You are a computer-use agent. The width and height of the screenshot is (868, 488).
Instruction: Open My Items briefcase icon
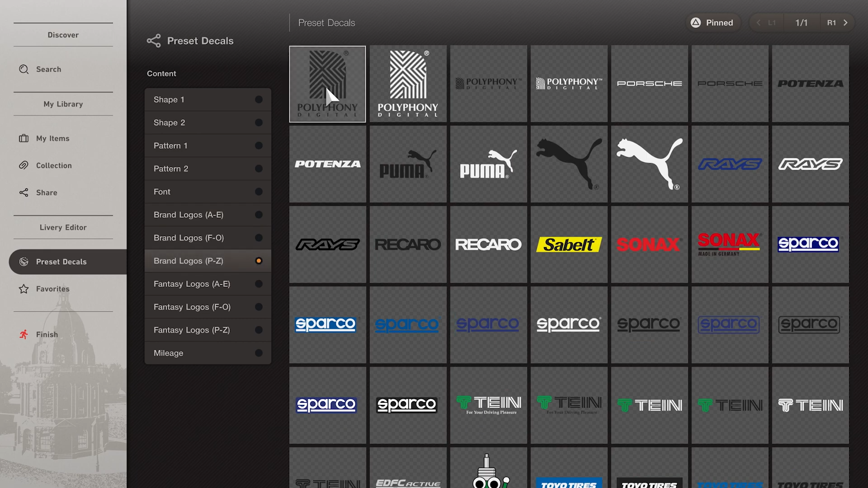click(x=24, y=138)
